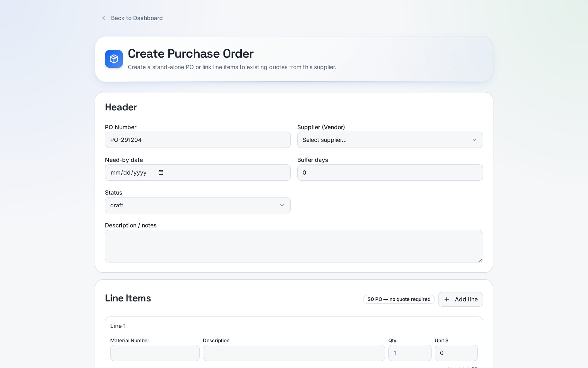The image size is (588, 368).
Task: Open the calendar picker icon in Need-by date
Action: (x=161, y=172)
